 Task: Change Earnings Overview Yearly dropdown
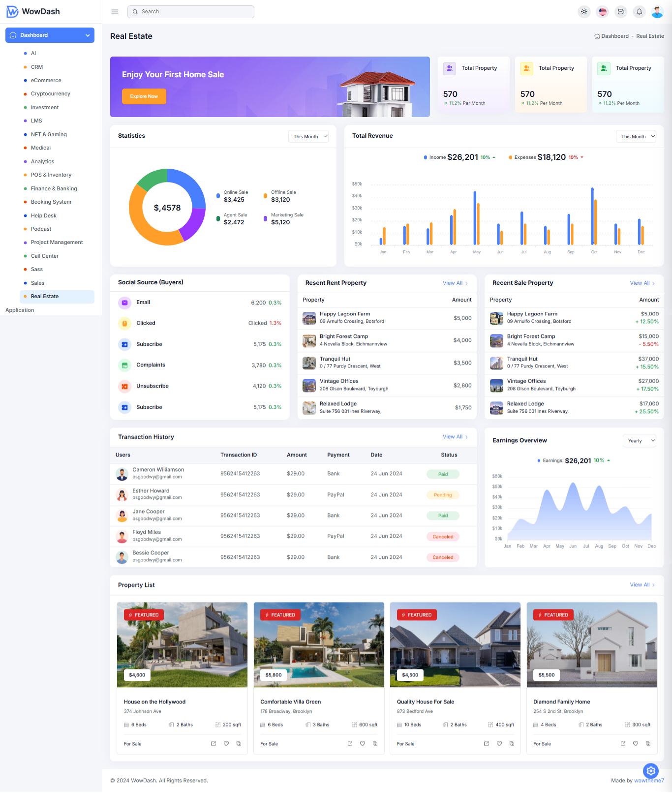click(x=639, y=441)
